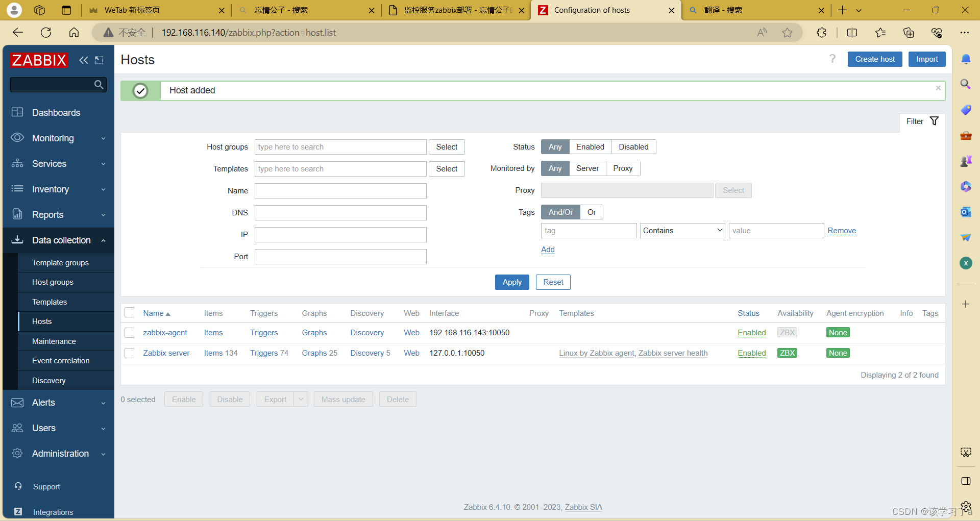Click the tag name input field
The height and width of the screenshot is (521, 980).
click(589, 231)
